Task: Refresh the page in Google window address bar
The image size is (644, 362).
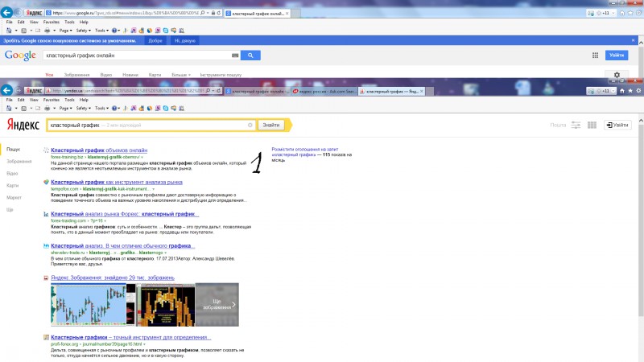Action: click(x=219, y=13)
